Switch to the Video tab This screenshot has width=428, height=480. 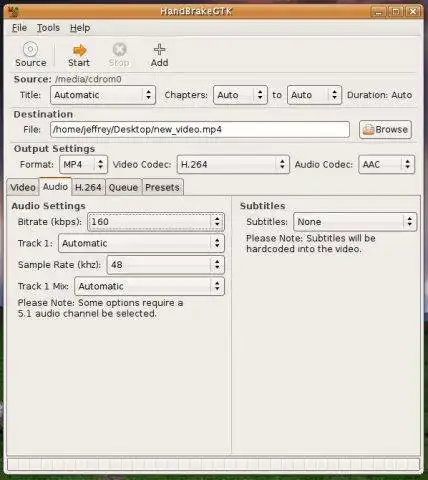[23, 187]
